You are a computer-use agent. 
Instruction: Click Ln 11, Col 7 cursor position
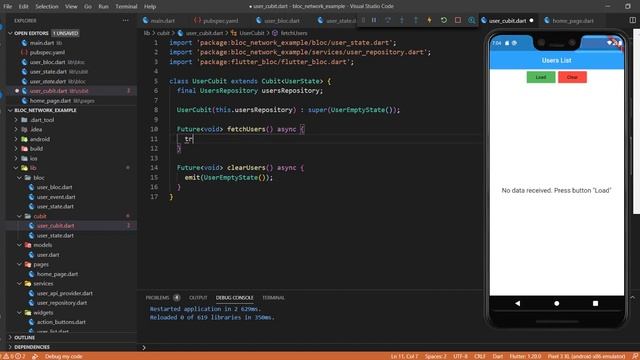(x=404, y=356)
